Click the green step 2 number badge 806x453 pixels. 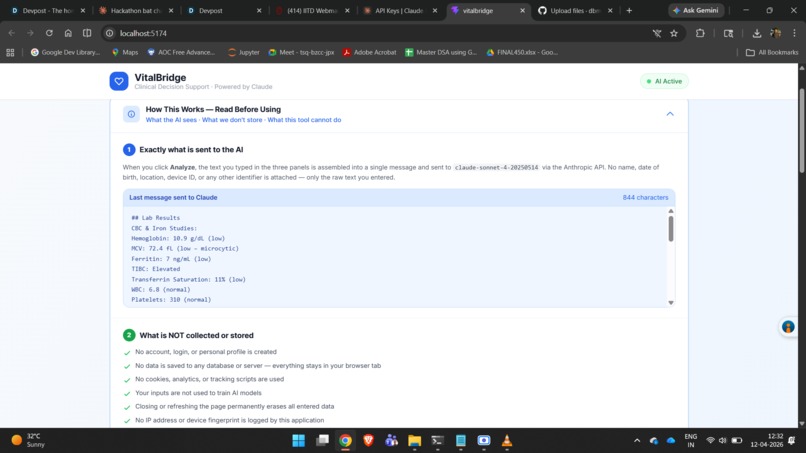tap(129, 335)
